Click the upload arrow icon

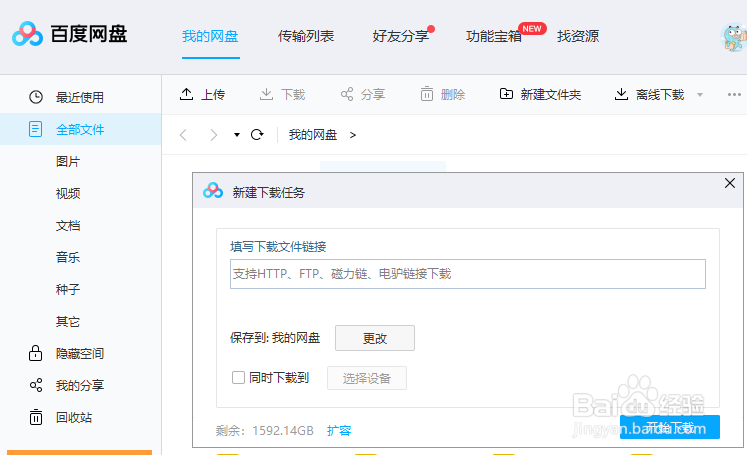coord(186,94)
